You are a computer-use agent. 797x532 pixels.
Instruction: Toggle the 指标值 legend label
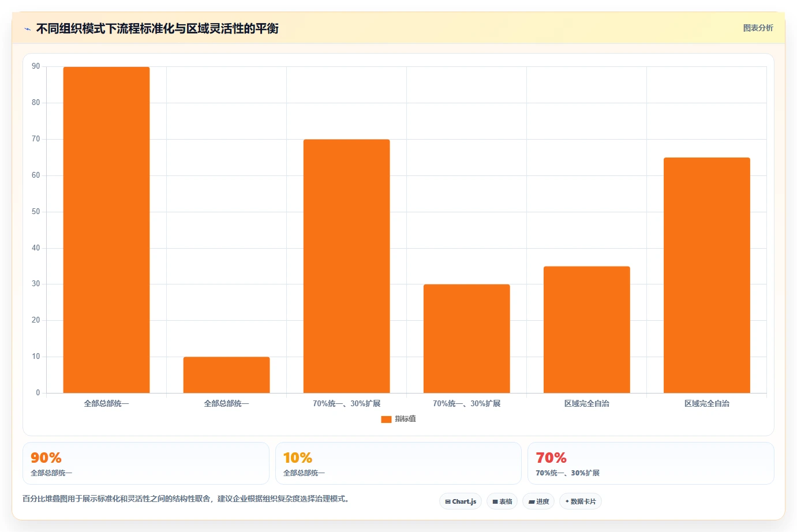click(405, 419)
